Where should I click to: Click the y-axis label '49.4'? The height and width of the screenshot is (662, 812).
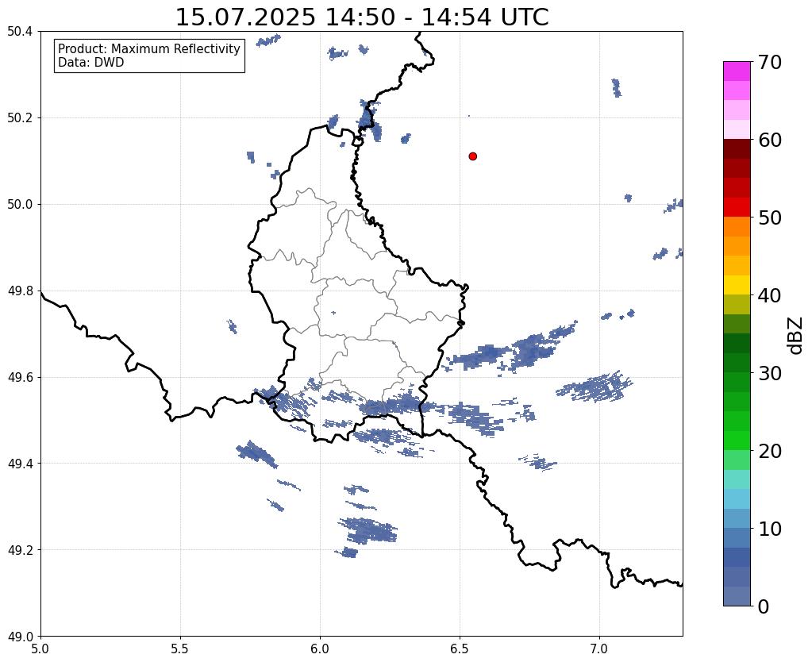20,464
